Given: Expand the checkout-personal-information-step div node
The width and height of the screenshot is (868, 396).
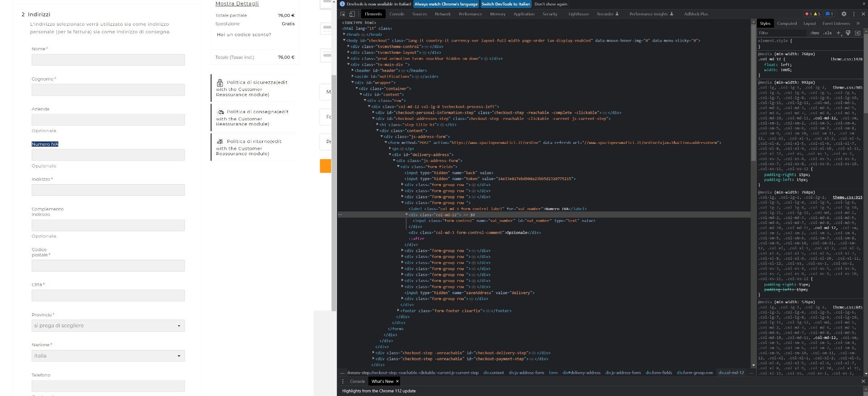Looking at the screenshot, I should 373,113.
